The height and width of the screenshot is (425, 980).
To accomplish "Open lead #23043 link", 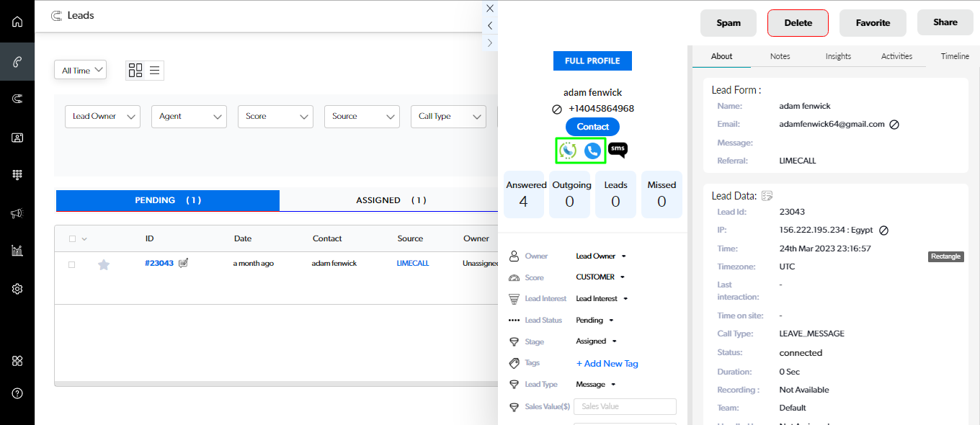I will [159, 264].
